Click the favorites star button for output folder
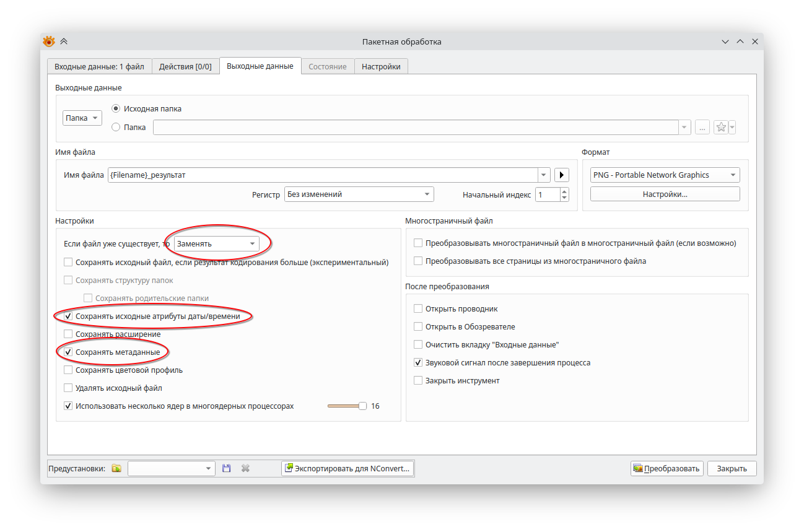The width and height of the screenshot is (804, 532). pyautogui.click(x=721, y=127)
